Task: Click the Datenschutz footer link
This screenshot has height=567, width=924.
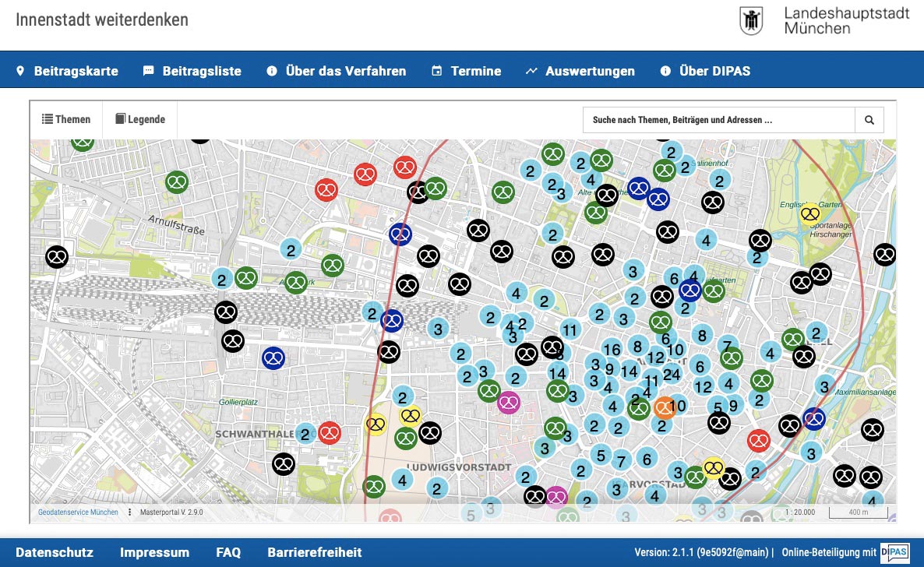Action: click(55, 552)
